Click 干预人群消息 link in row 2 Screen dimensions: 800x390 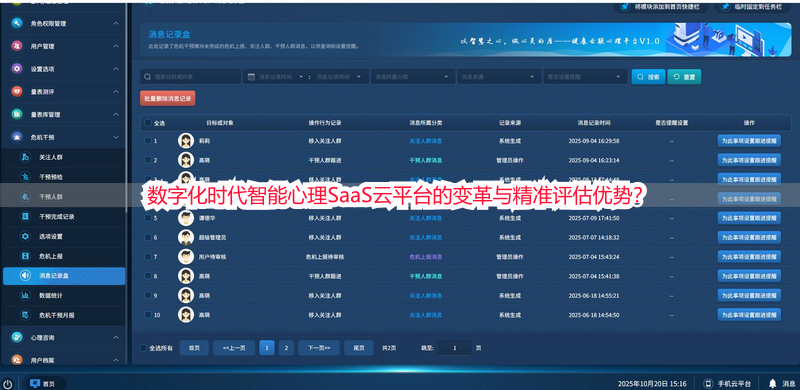pos(426,160)
